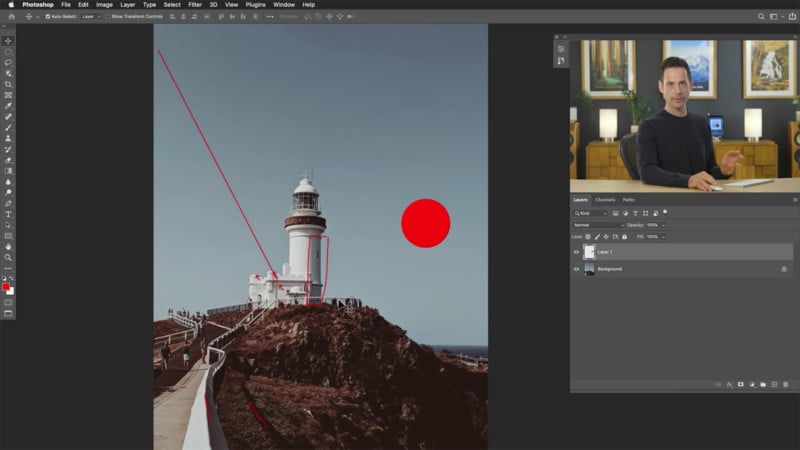Open the Kind filter dropdown

tap(592, 213)
